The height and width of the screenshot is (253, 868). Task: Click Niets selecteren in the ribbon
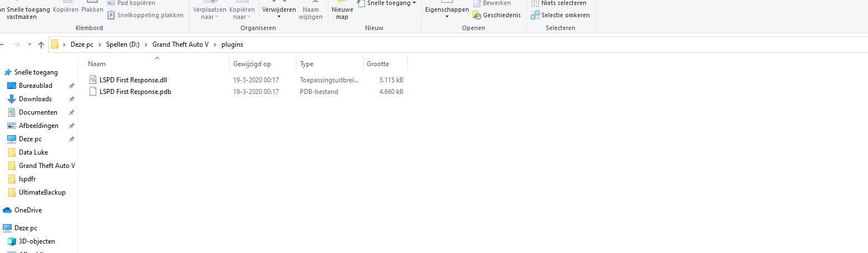[559, 3]
